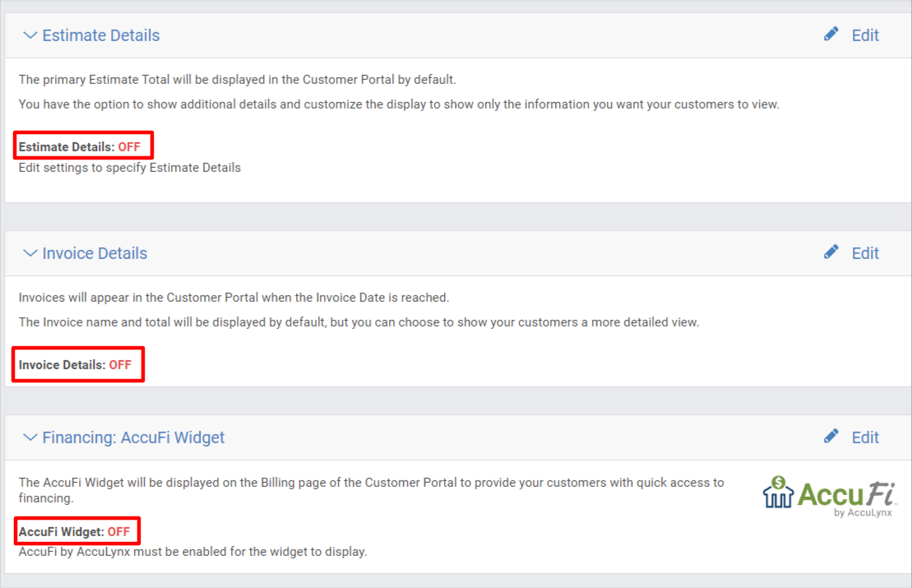This screenshot has height=588, width=912.
Task: Click the AccuFi by AccuLynx logo
Action: (830, 496)
